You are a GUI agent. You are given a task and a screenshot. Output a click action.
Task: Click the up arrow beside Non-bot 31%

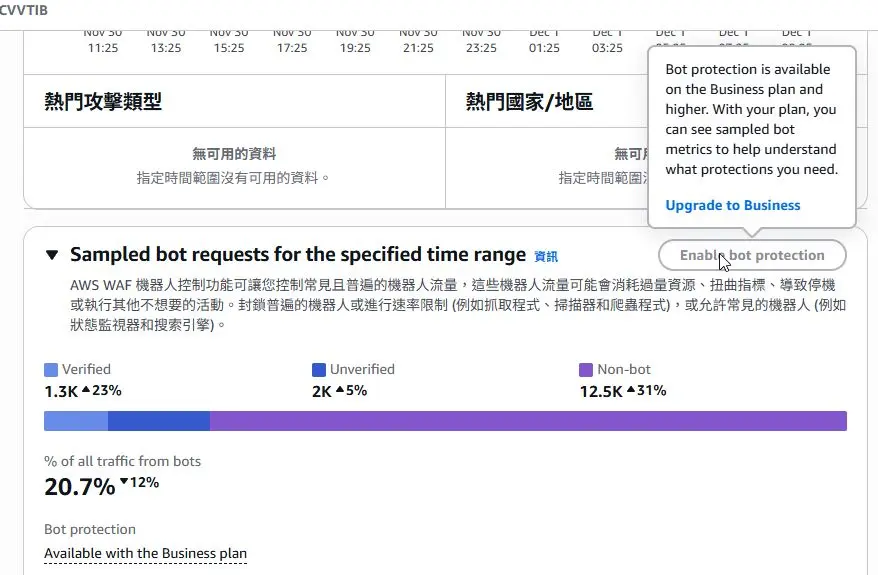click(x=631, y=391)
